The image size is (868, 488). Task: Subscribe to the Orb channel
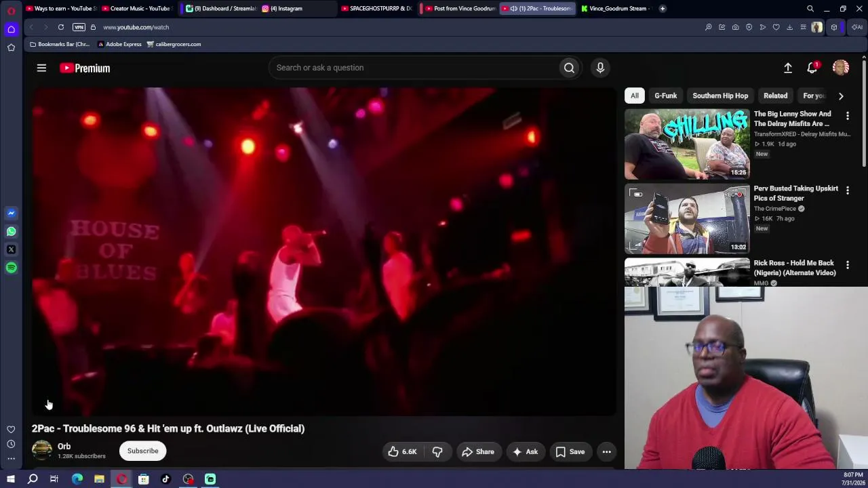[x=142, y=451]
